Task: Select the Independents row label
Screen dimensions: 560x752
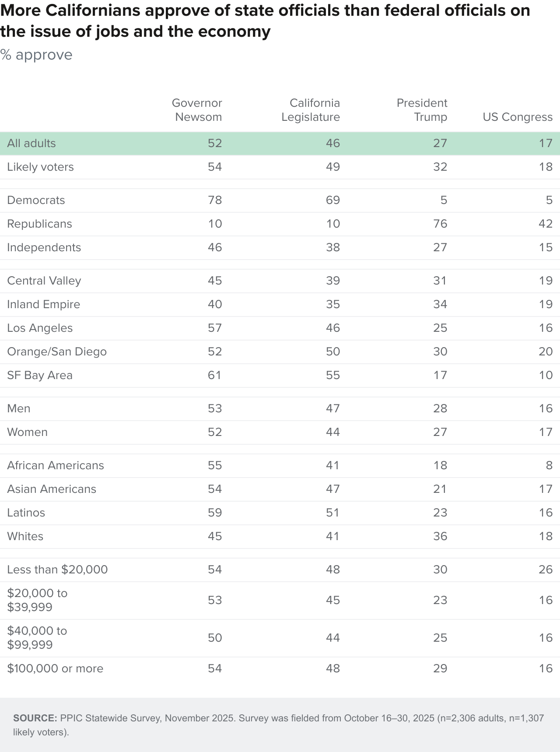Action: (x=44, y=247)
